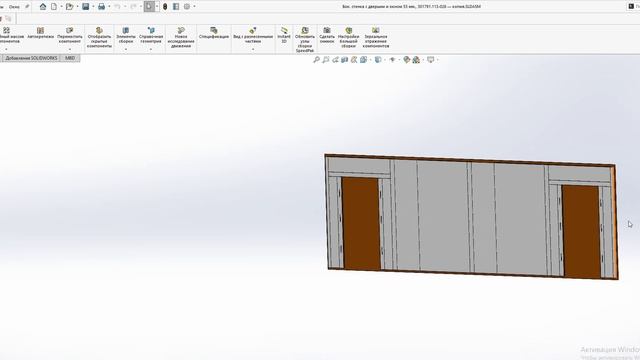Open View Settings monitor icon
This screenshot has width=640, height=360.
tap(431, 60)
